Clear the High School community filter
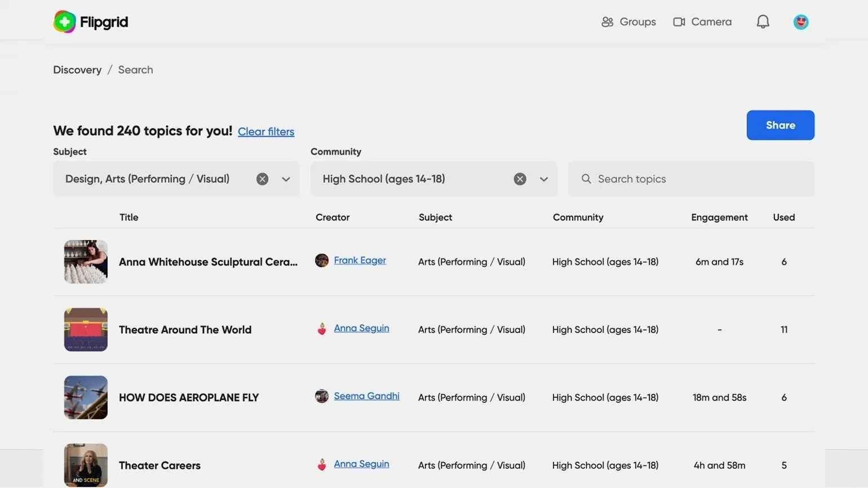 point(520,179)
